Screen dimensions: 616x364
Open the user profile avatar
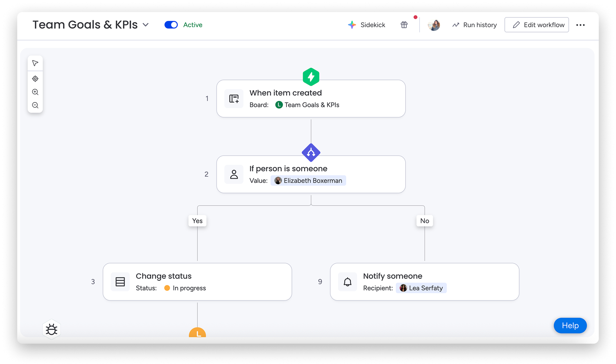tap(434, 25)
